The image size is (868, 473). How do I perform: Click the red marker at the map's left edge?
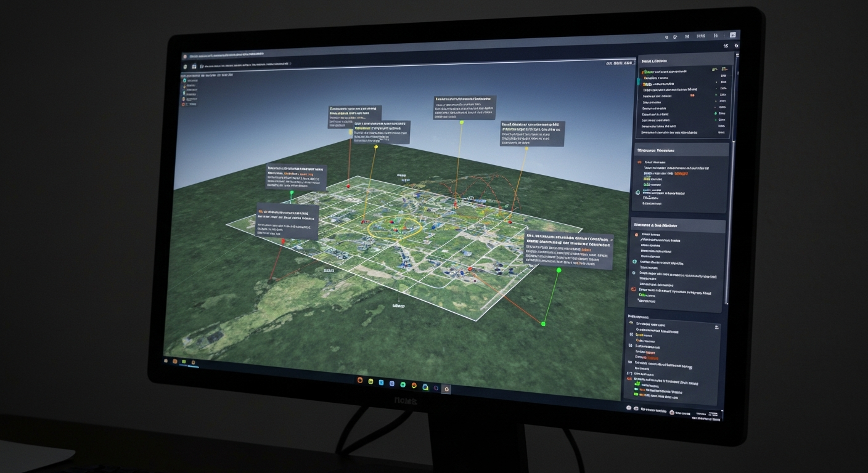(x=284, y=241)
